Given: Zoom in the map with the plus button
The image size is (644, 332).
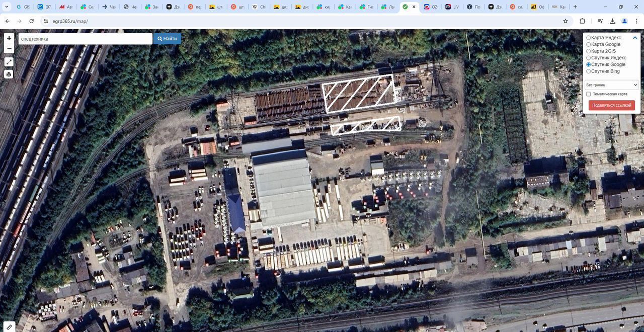Looking at the screenshot, I should (x=9, y=38).
